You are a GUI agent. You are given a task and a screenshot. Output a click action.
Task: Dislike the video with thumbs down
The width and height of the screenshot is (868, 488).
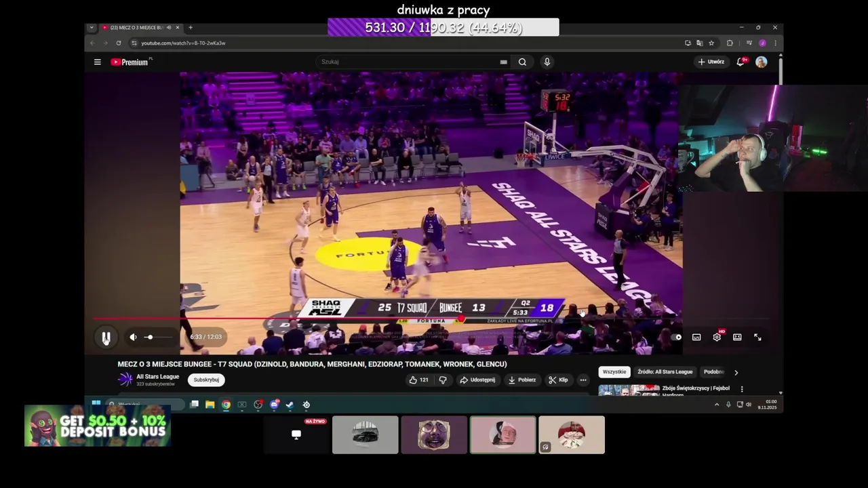(443, 380)
